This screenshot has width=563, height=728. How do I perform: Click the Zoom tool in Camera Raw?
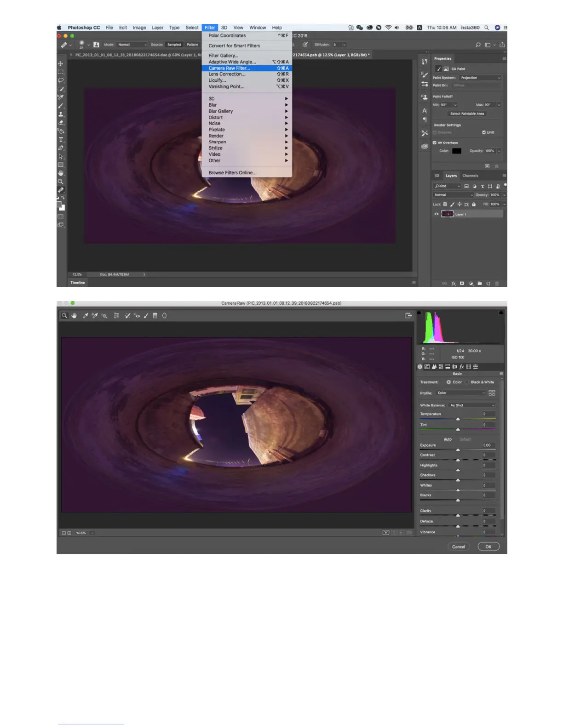tap(64, 316)
